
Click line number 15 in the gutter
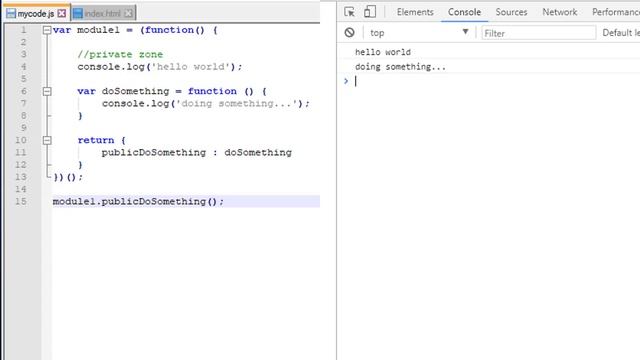tap(21, 202)
